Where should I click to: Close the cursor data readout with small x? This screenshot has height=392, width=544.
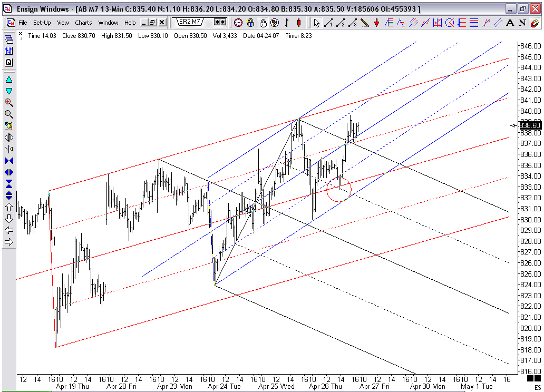tap(21, 34)
